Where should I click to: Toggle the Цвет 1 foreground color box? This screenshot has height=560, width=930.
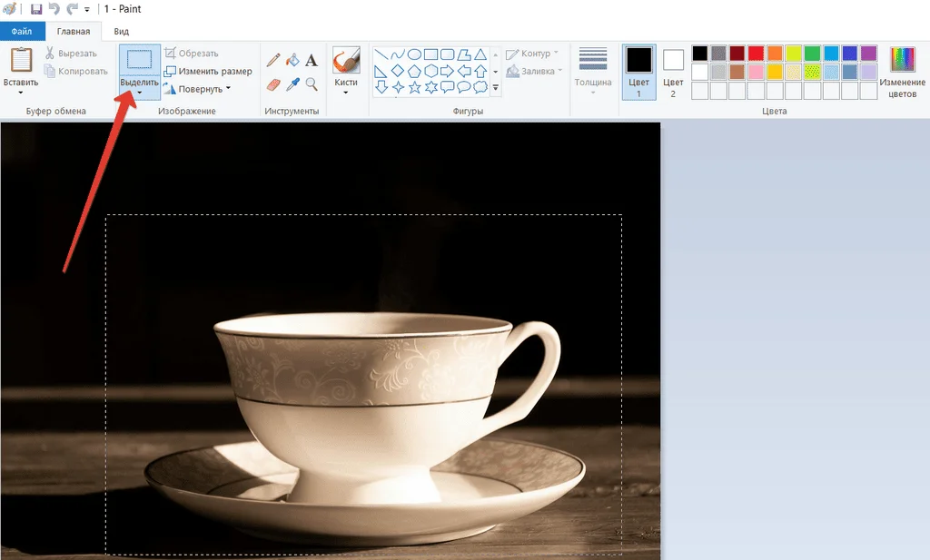tap(638, 71)
